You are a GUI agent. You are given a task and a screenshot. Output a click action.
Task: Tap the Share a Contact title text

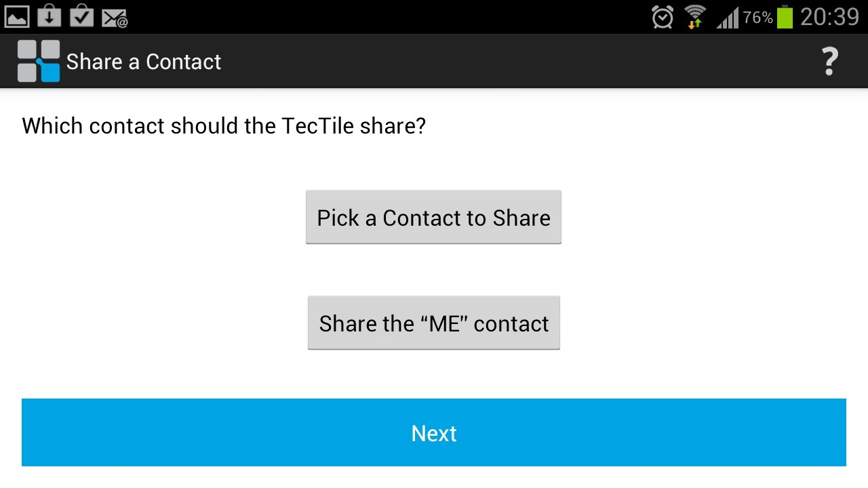144,62
